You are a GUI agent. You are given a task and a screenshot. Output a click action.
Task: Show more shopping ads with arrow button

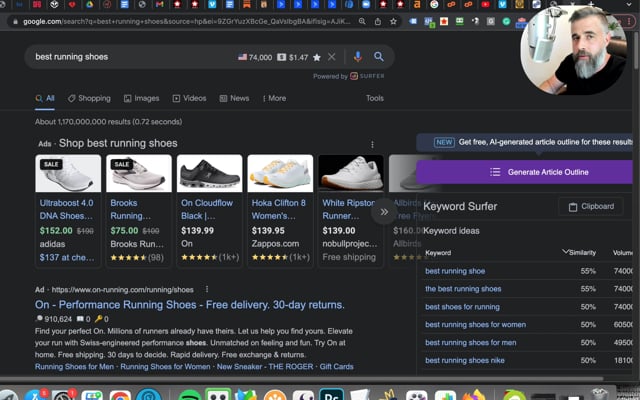coord(384,212)
